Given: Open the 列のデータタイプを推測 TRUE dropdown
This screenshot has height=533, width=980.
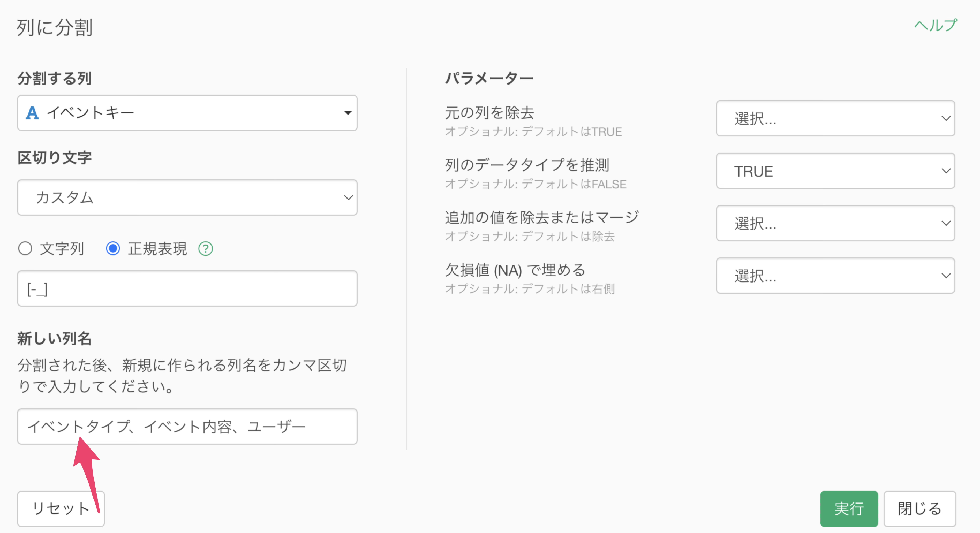Looking at the screenshot, I should 835,171.
